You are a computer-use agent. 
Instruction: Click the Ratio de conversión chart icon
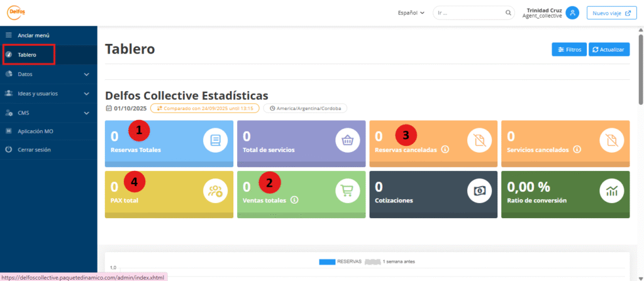coord(611,190)
